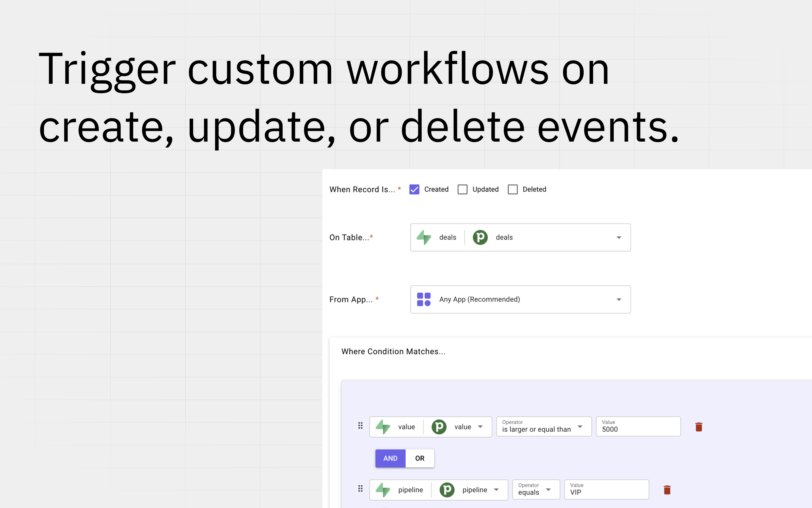Uncheck the Created checkbox

coord(414,189)
